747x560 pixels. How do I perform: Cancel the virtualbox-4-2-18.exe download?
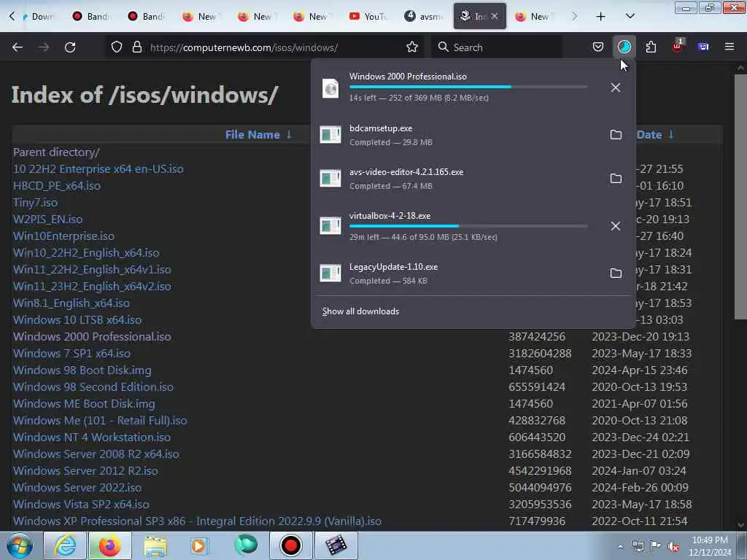pos(616,226)
